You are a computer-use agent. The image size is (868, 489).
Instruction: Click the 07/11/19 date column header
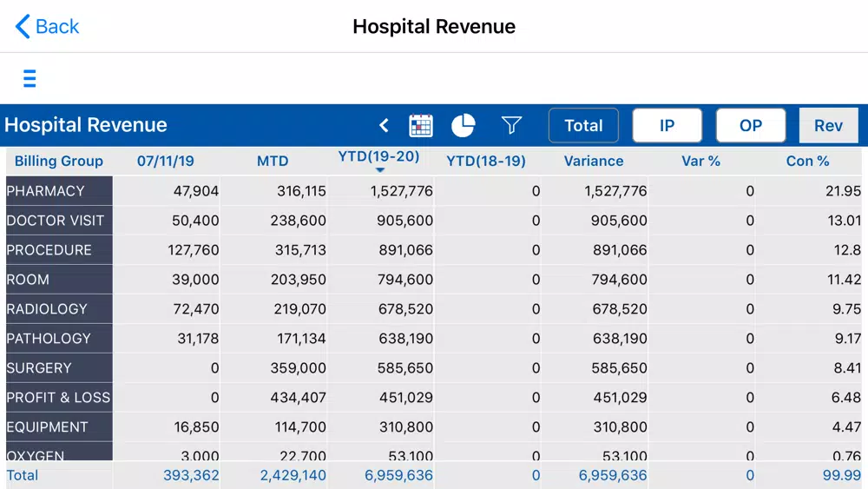click(x=166, y=162)
